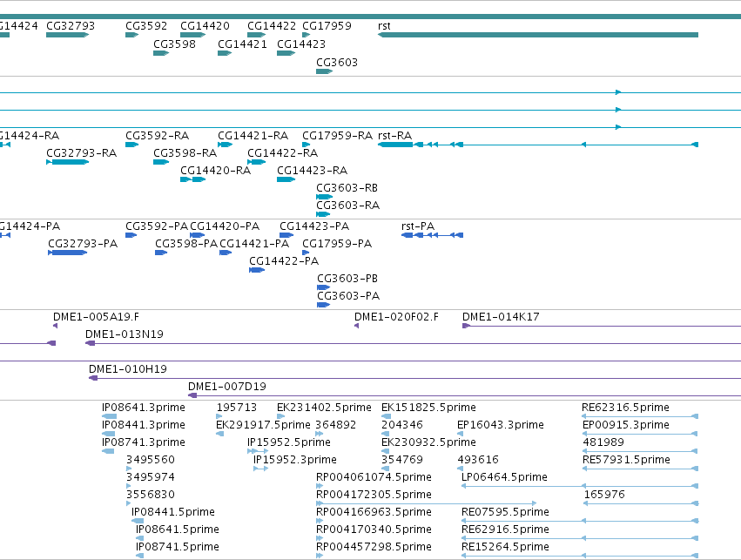The image size is (741, 560).
Task: Click the DME1-014K17 clone label
Action: [x=501, y=317]
